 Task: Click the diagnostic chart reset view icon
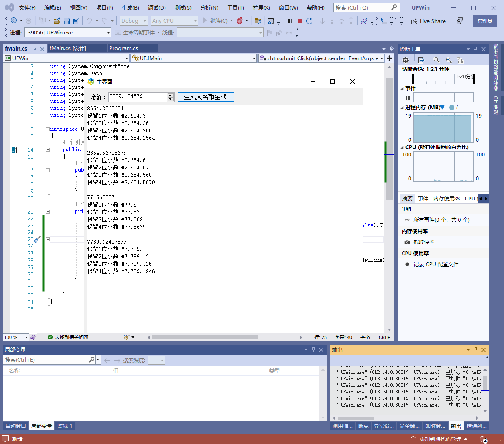pos(460,60)
